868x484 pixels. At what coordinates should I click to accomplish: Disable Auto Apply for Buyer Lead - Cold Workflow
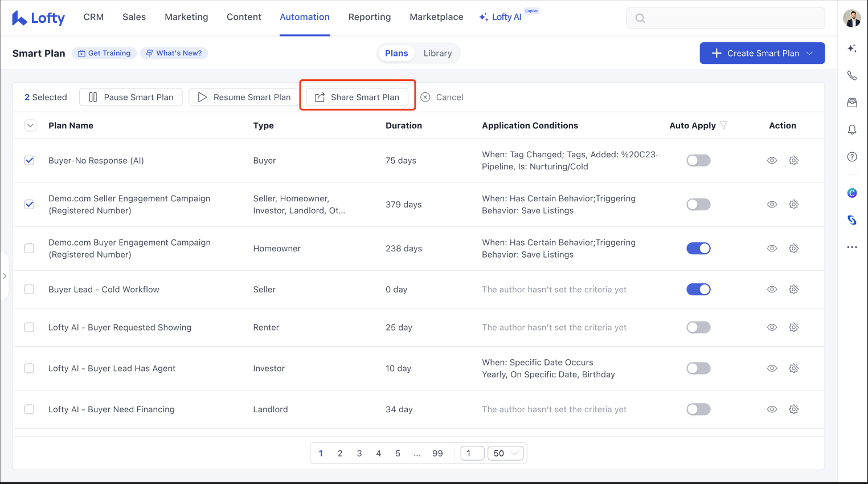tap(698, 290)
